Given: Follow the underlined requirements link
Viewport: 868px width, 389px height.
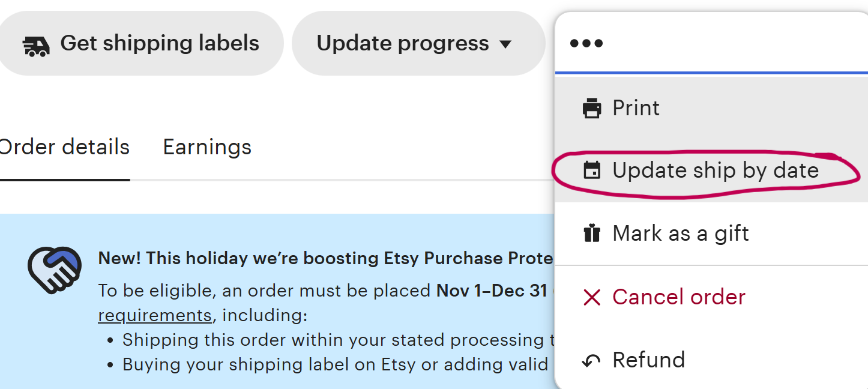Looking at the screenshot, I should click(155, 315).
